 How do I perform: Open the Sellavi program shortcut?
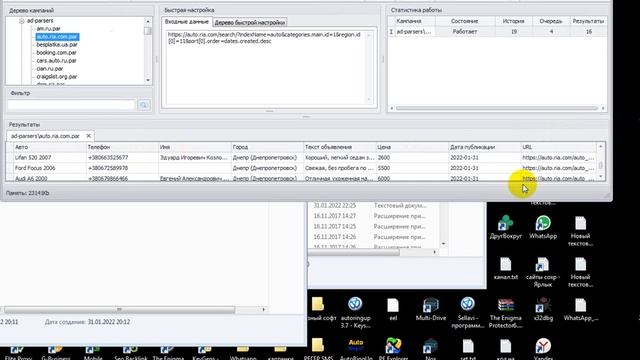tap(468, 312)
